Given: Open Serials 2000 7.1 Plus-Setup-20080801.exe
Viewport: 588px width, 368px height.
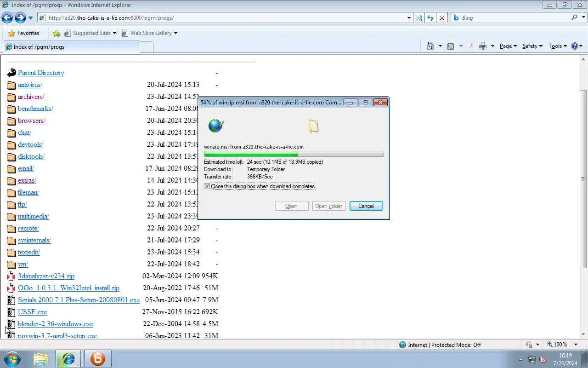Looking at the screenshot, I should (79, 300).
